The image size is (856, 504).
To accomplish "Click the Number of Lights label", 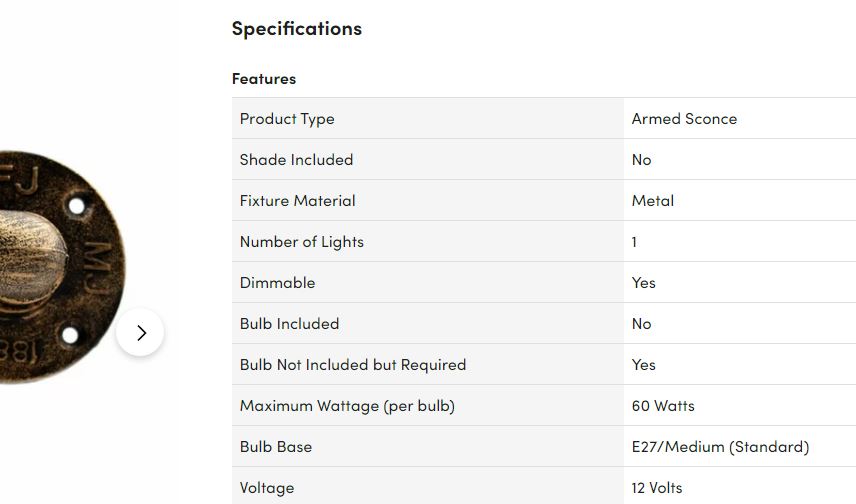I will [x=302, y=241].
